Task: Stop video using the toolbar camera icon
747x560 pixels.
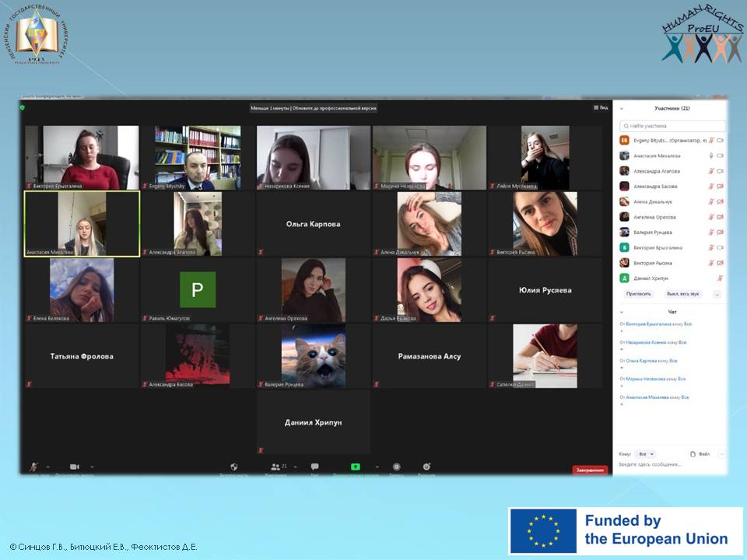Action: pyautogui.click(x=75, y=467)
